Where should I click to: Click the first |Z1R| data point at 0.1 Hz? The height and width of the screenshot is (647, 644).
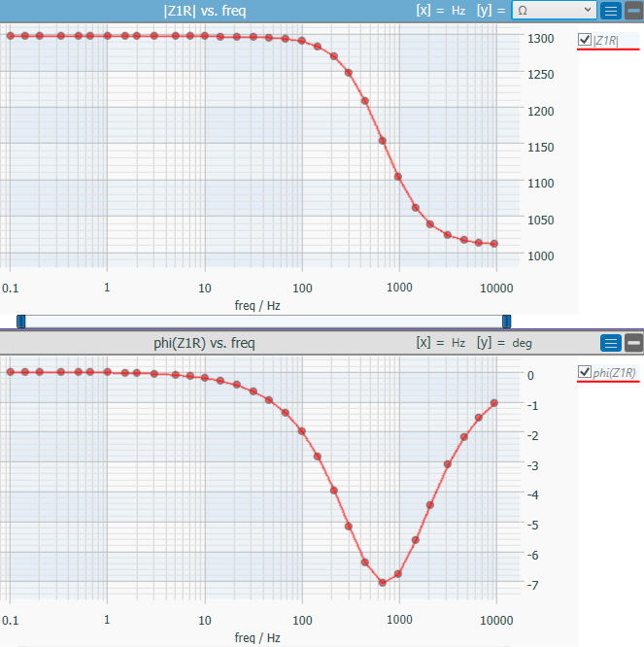click(11, 36)
